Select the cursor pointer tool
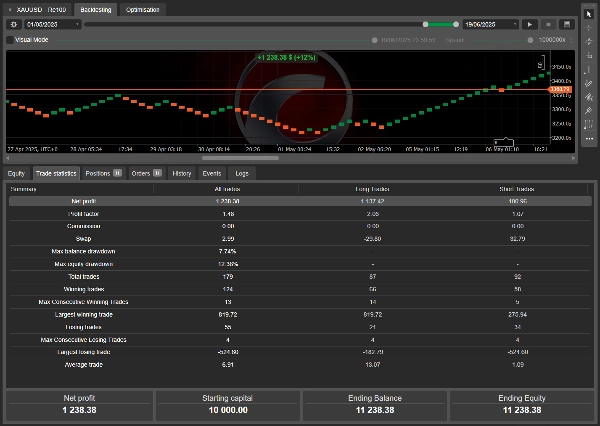 [589, 14]
